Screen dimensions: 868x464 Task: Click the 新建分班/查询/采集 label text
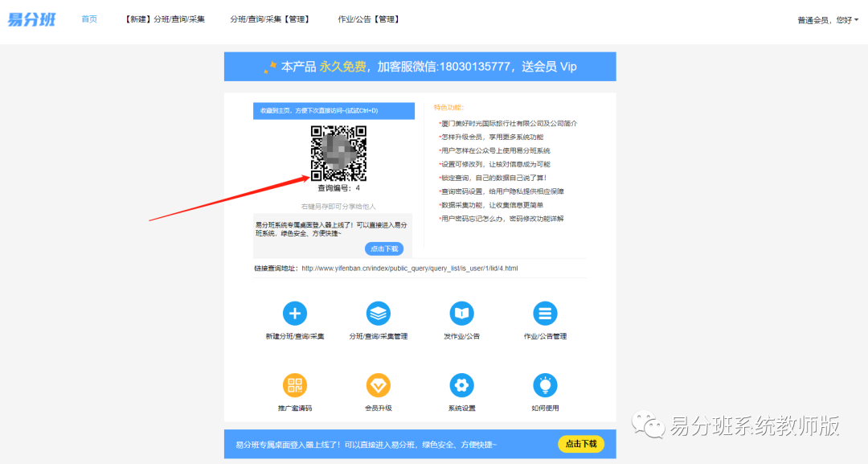pyautogui.click(x=294, y=336)
